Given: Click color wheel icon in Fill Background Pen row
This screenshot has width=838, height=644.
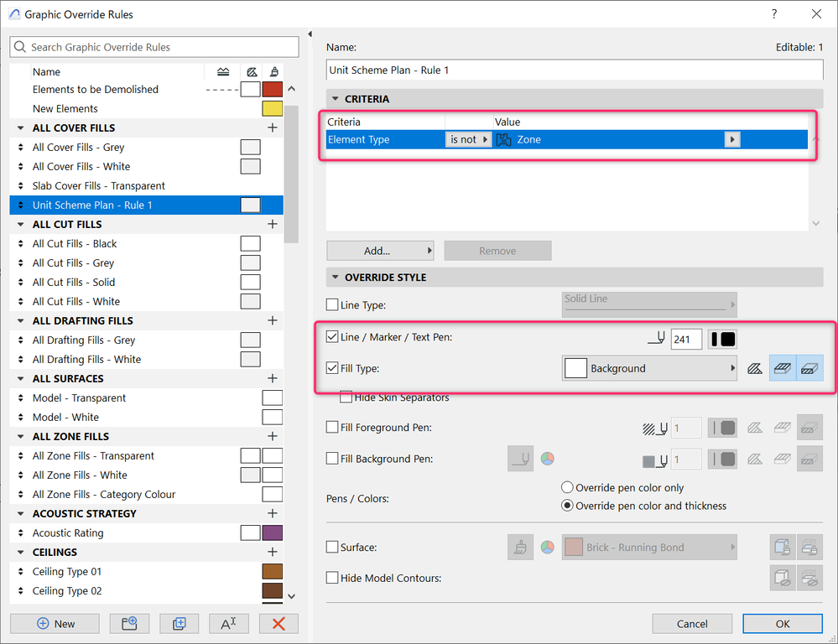Looking at the screenshot, I should (x=547, y=459).
